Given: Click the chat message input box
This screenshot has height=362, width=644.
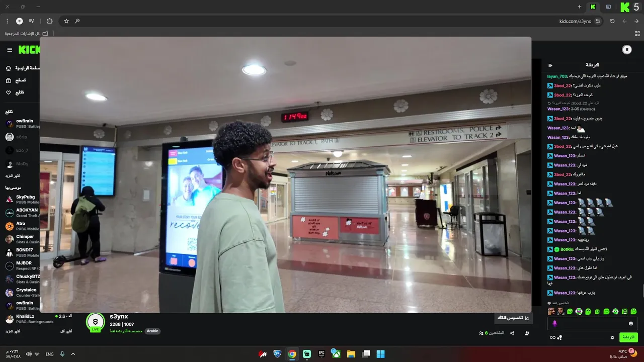Looking at the screenshot, I should point(592,323).
